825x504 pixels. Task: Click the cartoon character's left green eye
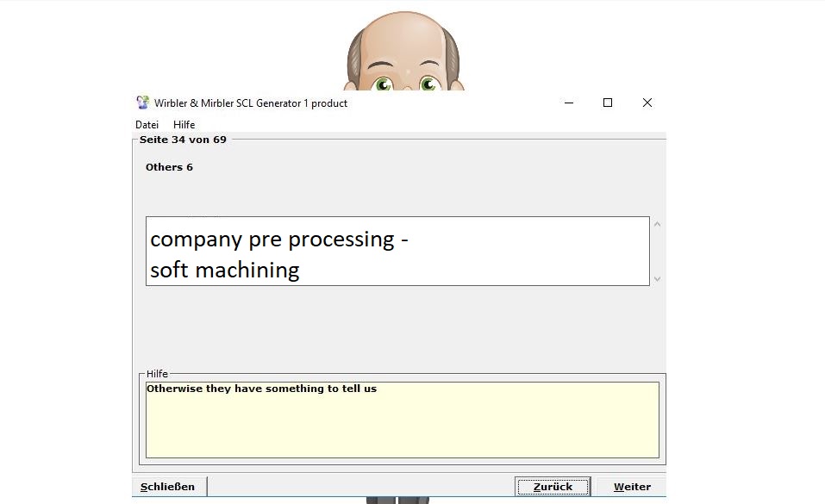tap(383, 84)
